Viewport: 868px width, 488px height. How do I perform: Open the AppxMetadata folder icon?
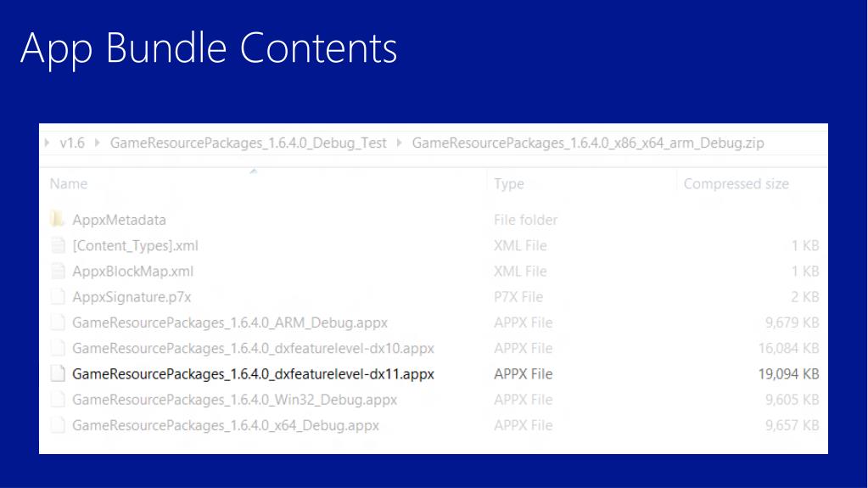pos(57,219)
